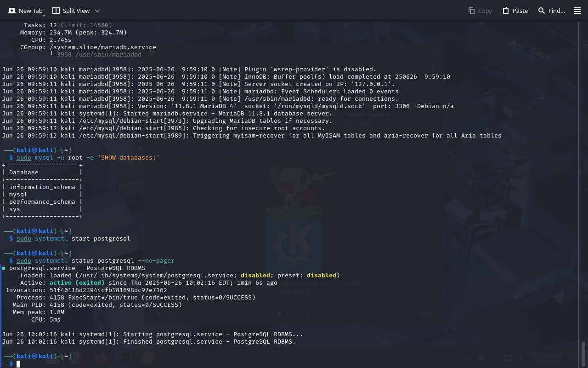Click the 'mysql' row in database table
This screenshot has height=368, width=588.
click(42, 195)
